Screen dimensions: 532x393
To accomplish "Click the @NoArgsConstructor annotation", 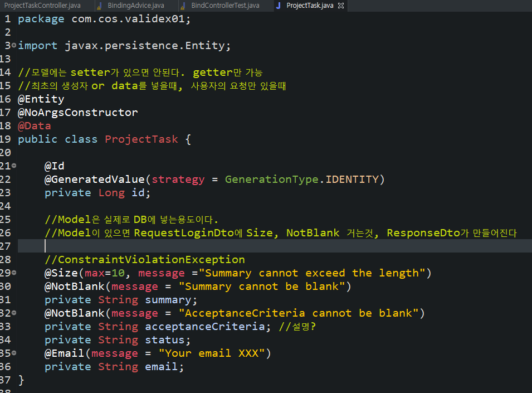I will pos(77,113).
